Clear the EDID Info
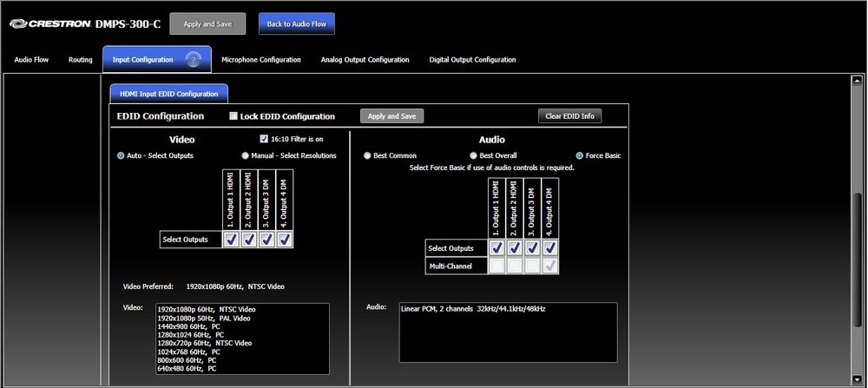 569,116
